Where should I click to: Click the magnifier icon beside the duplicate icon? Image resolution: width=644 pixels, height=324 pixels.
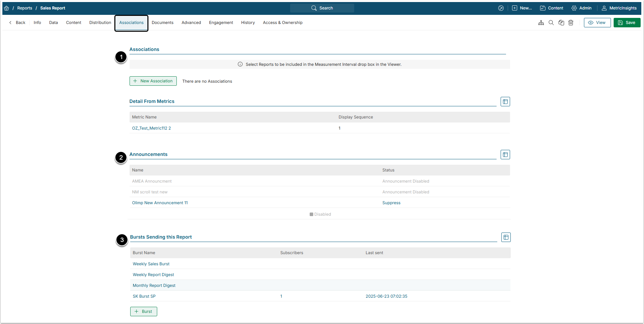[551, 23]
